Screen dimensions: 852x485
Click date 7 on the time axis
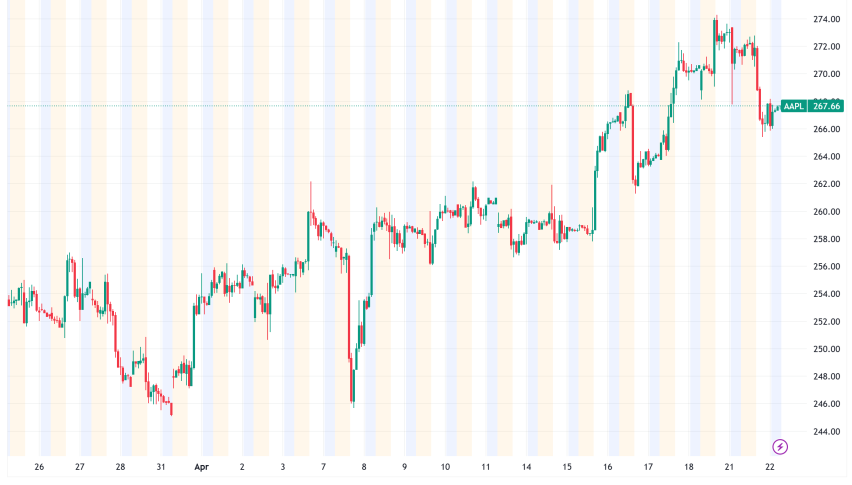(x=323, y=467)
